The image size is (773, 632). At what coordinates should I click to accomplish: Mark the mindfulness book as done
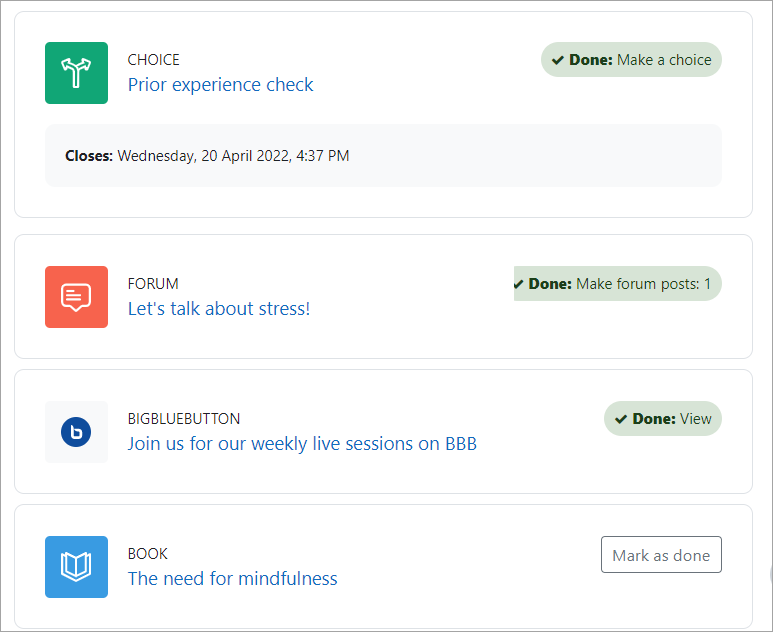(x=660, y=555)
